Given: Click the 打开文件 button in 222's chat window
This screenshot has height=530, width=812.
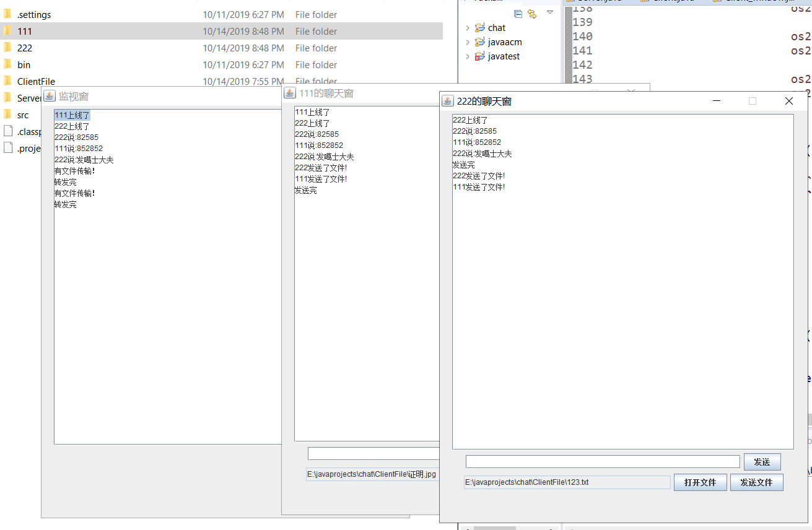Looking at the screenshot, I should coord(700,482).
